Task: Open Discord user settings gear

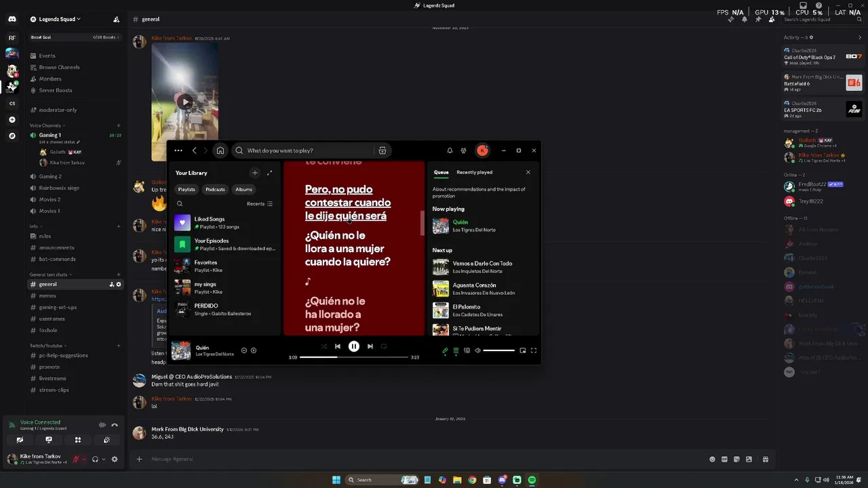Action: [x=114, y=459]
